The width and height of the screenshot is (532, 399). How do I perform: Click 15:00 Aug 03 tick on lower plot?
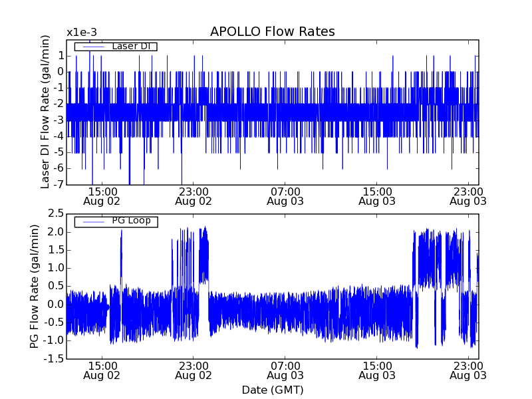pyautogui.click(x=377, y=370)
